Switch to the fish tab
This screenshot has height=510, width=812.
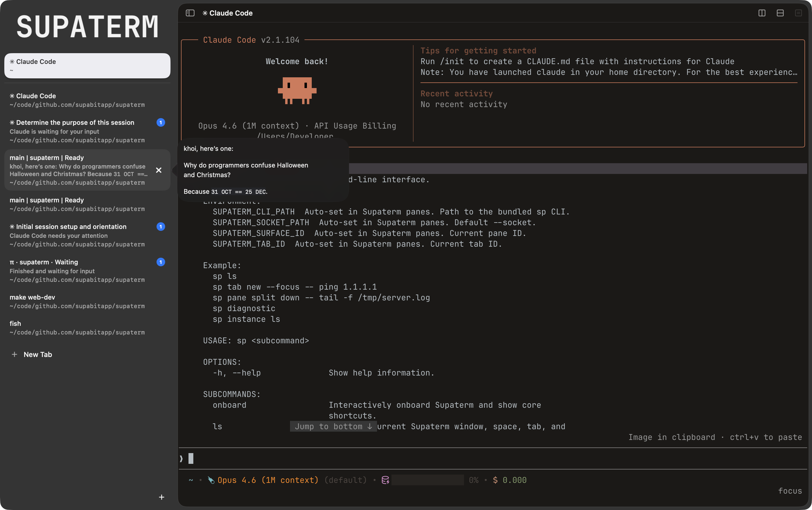tap(78, 328)
